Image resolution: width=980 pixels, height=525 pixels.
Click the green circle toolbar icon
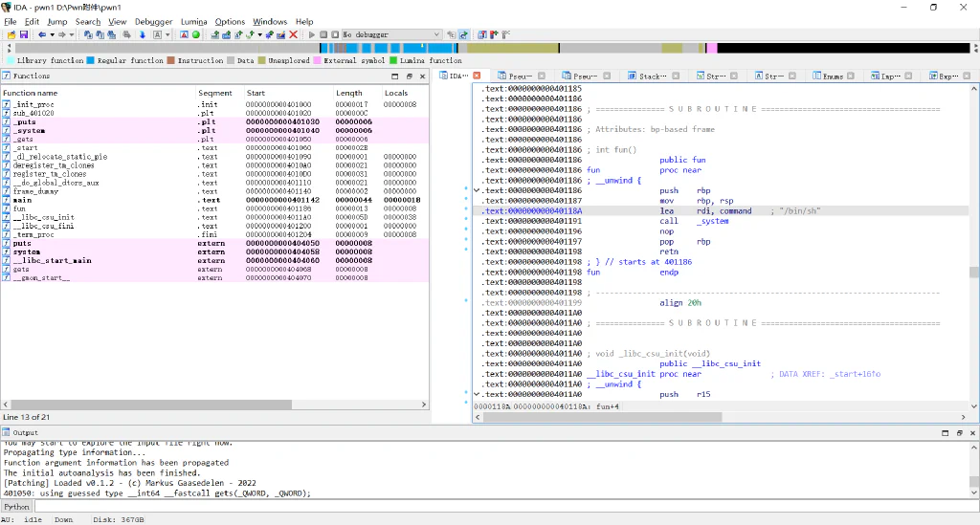[x=195, y=35]
